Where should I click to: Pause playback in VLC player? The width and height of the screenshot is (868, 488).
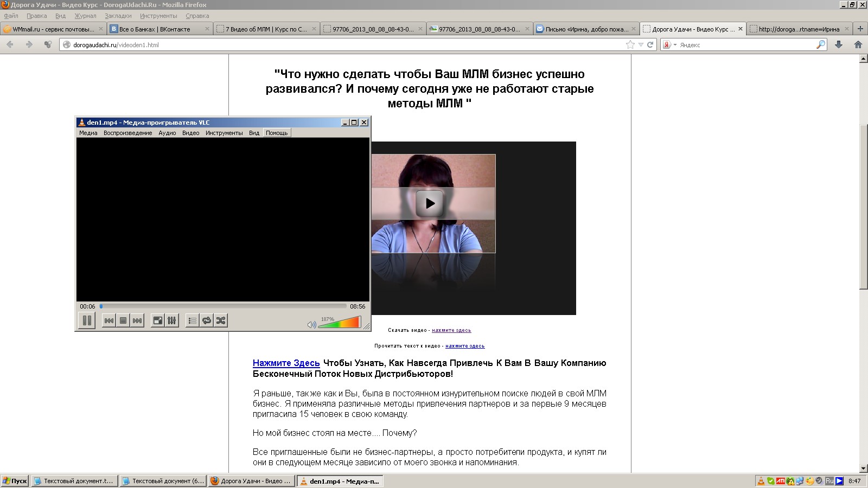point(87,320)
